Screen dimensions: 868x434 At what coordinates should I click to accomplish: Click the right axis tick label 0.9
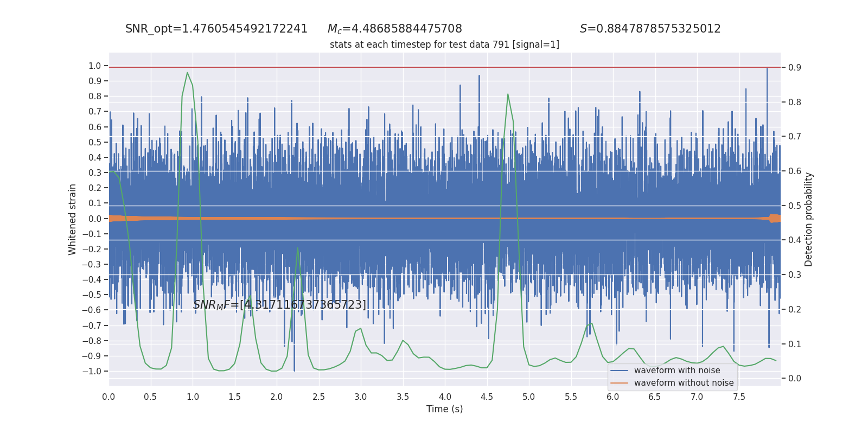(795, 67)
